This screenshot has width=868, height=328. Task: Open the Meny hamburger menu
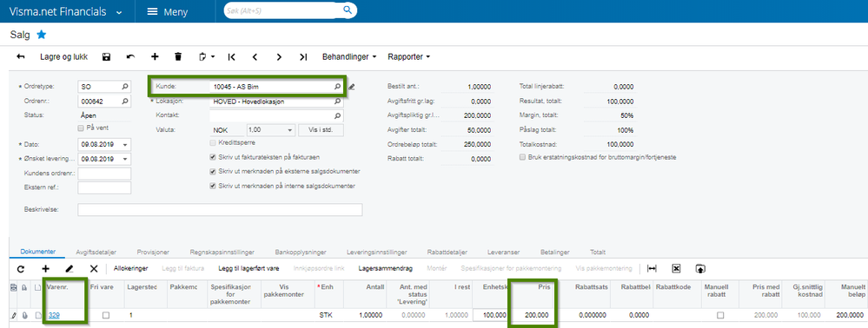coord(167,11)
